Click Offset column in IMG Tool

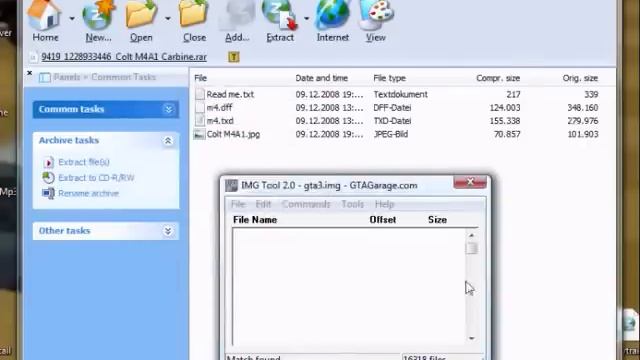[x=382, y=220]
